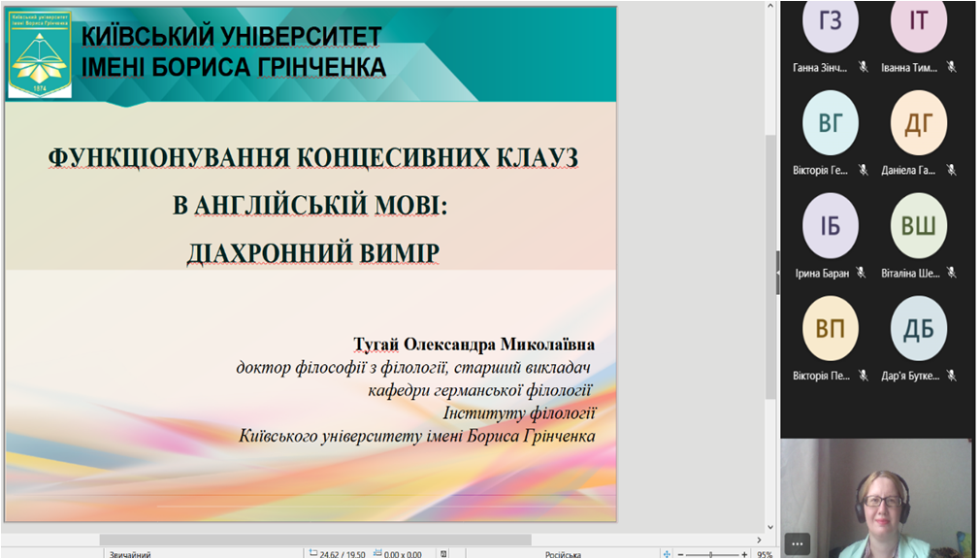
Task: Adjust the zoom slider in the status bar
Action: [711, 553]
